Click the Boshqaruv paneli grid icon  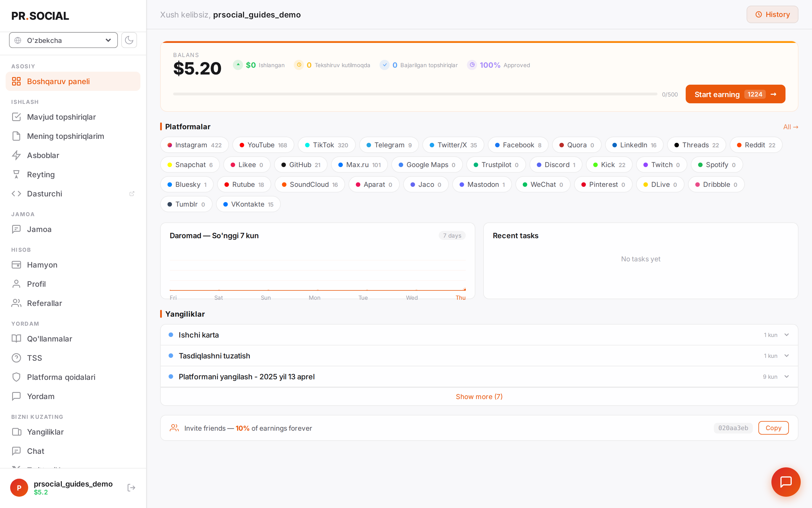pyautogui.click(x=16, y=81)
